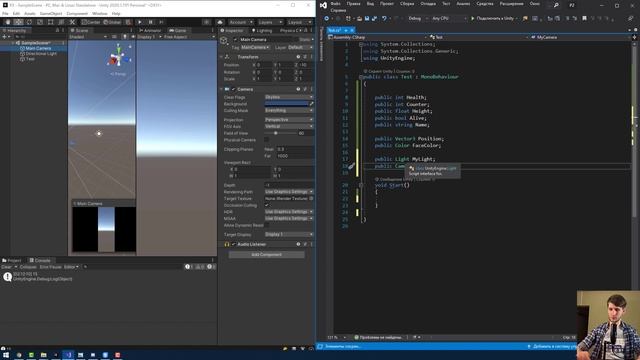Screen dimensions: 640x360
Task: Toggle the Camera component enabled checkbox
Action: [x=234, y=89]
